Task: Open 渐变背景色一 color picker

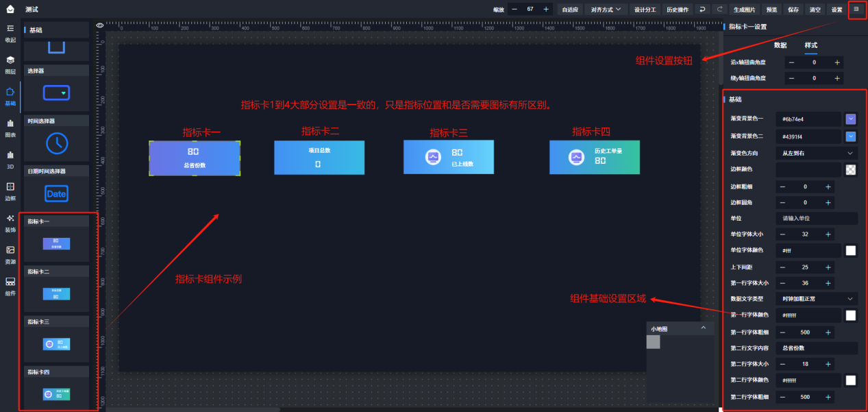Action: coord(851,119)
